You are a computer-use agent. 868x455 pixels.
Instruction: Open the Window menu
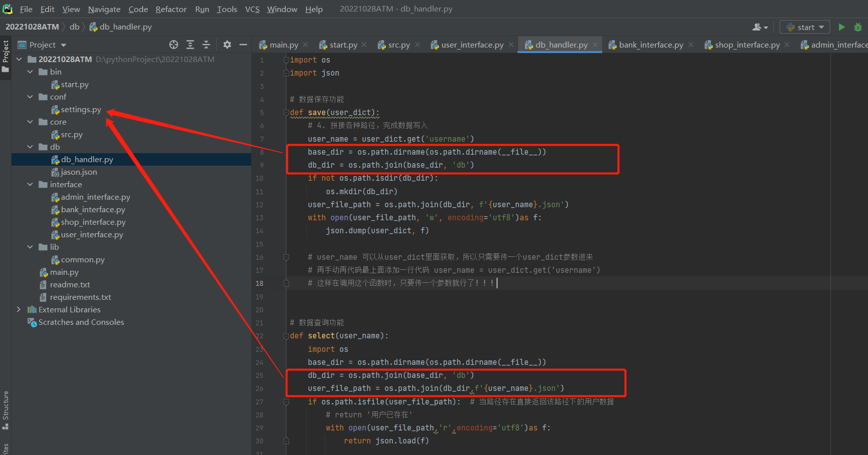tap(282, 9)
